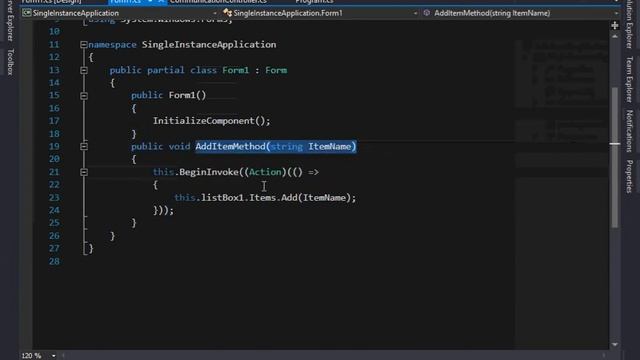Click the Form base class name
This screenshot has width=640, height=360.
(276, 70)
